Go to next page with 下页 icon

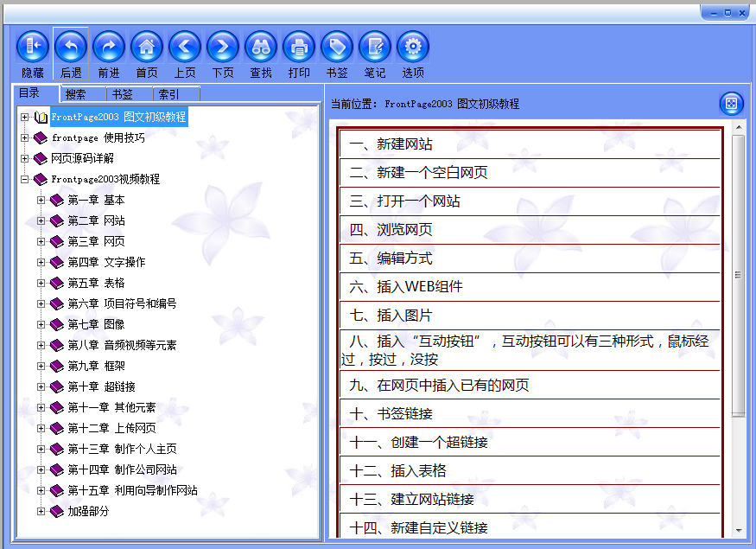[x=223, y=47]
